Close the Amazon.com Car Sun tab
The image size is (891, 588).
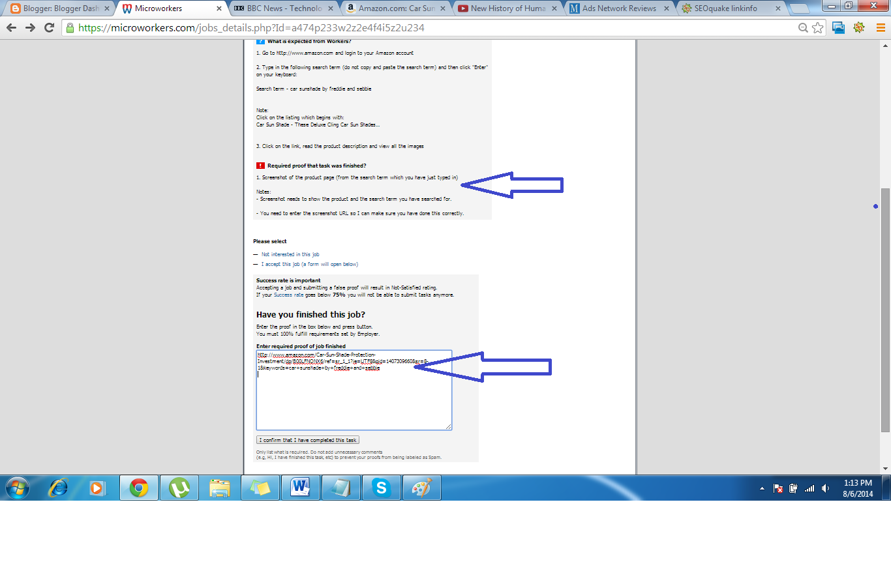(x=443, y=8)
